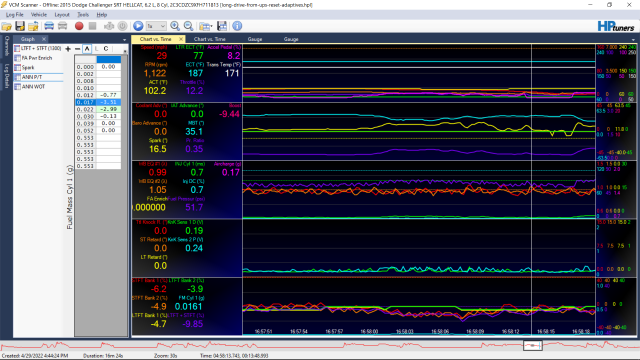This screenshot has height=360, width=640.
Task: Open the info button in the toolbar
Action: point(237,26)
